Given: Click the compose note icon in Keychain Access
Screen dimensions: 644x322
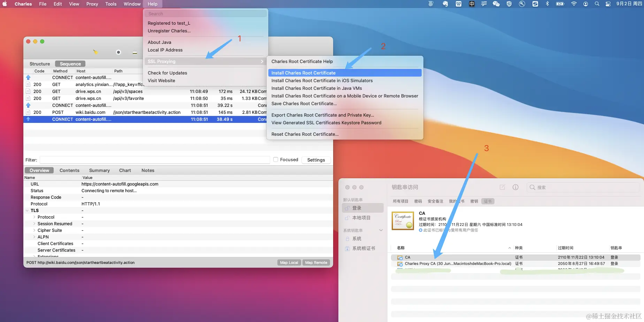Looking at the screenshot, I should [503, 187].
